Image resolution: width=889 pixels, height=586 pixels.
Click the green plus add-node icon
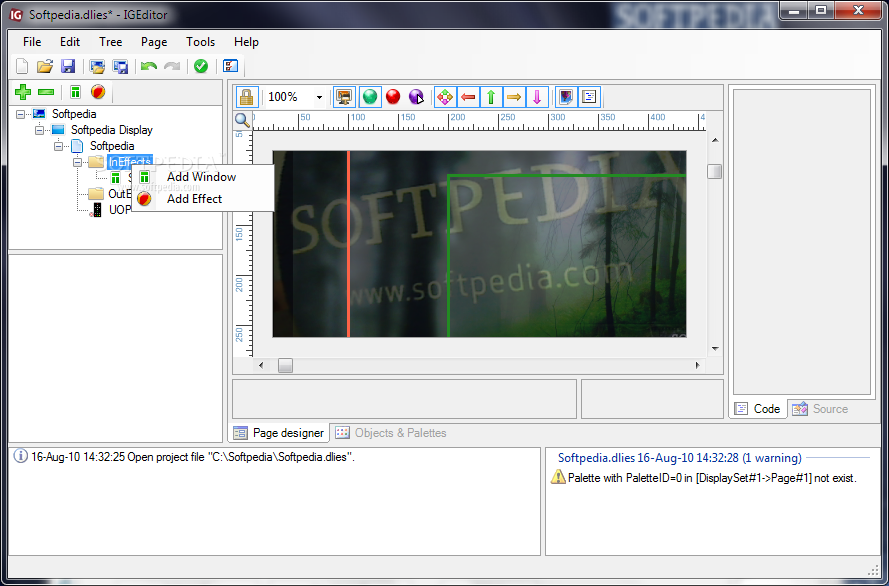point(23,92)
